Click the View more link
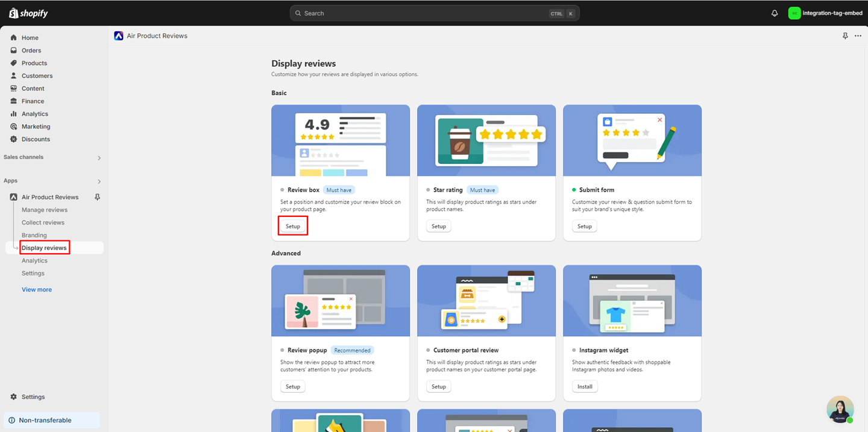Image resolution: width=868 pixels, height=432 pixels. 37,290
